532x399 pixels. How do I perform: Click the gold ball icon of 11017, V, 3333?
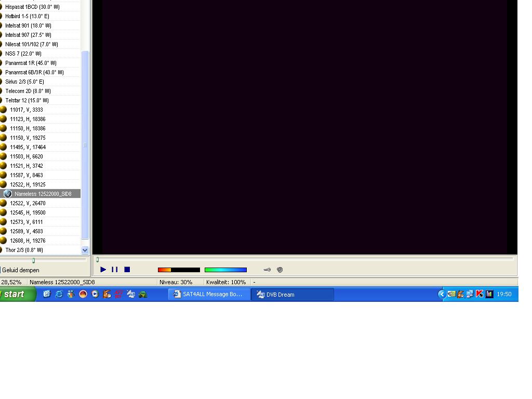tap(4, 110)
